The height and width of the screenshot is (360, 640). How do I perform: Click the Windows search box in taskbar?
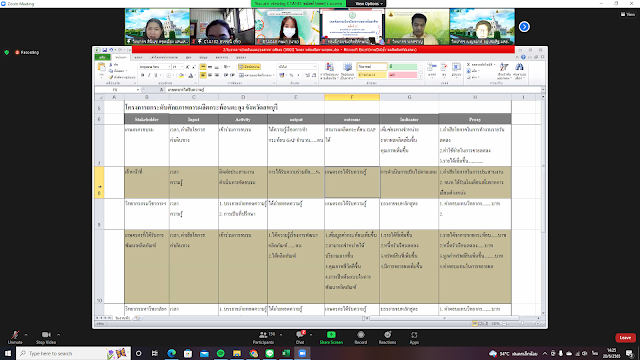[x=73, y=353]
